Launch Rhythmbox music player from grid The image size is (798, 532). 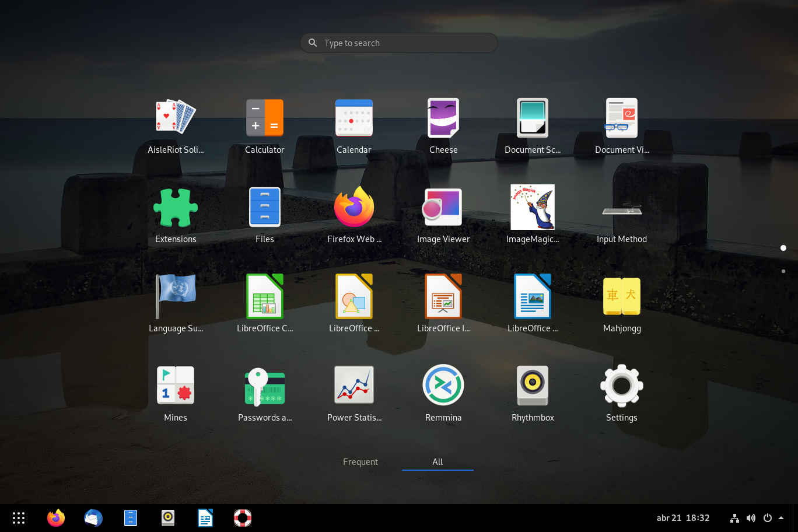point(533,386)
